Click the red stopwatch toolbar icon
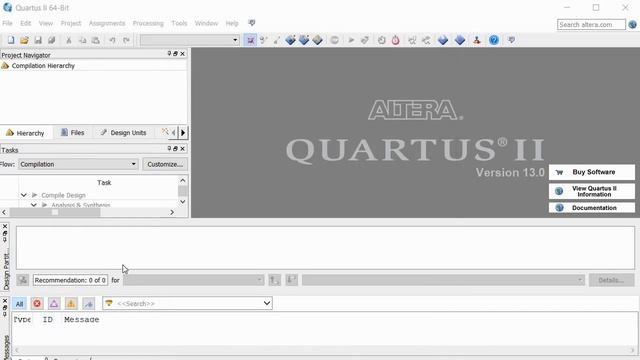This screenshot has width=640, height=360. (395, 40)
